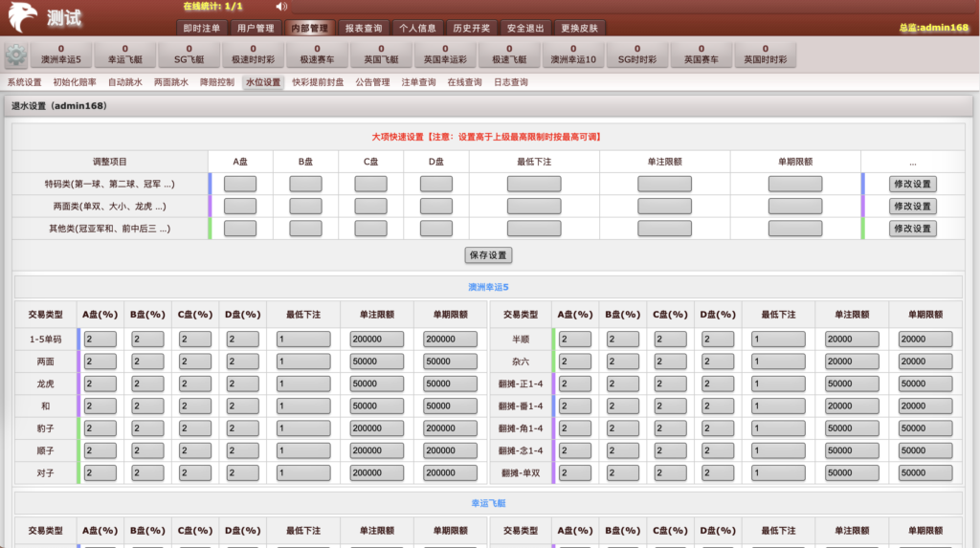Viewport: 980px width, 548px height.
Task: Open the 公告管理 submenu
Action: coord(372,82)
